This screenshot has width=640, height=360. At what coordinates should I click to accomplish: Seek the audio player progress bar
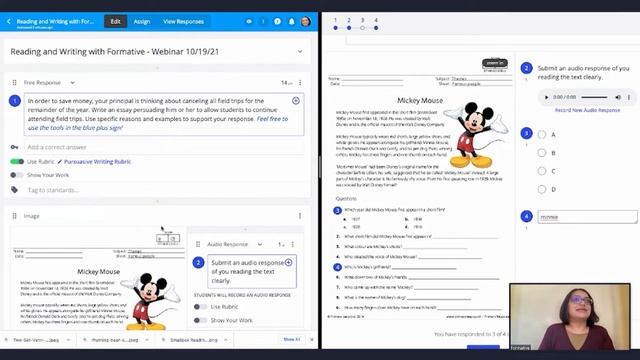[x=594, y=97]
